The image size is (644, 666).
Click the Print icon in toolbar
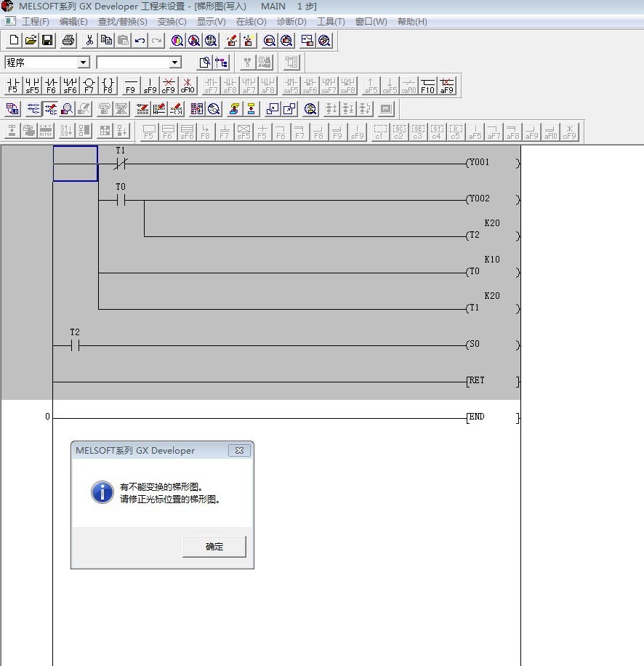(x=68, y=41)
